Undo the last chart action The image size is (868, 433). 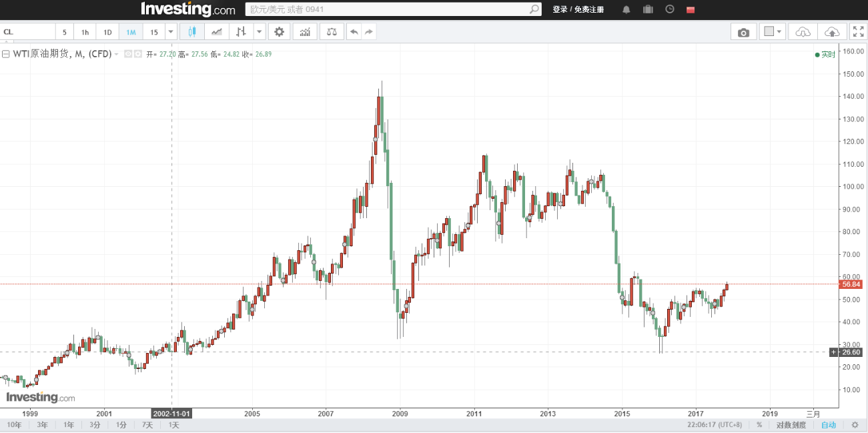pos(354,32)
